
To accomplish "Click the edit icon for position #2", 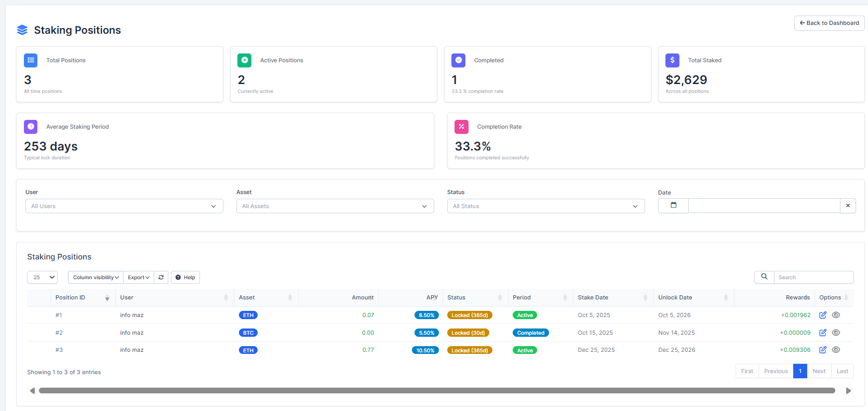I will (x=823, y=333).
